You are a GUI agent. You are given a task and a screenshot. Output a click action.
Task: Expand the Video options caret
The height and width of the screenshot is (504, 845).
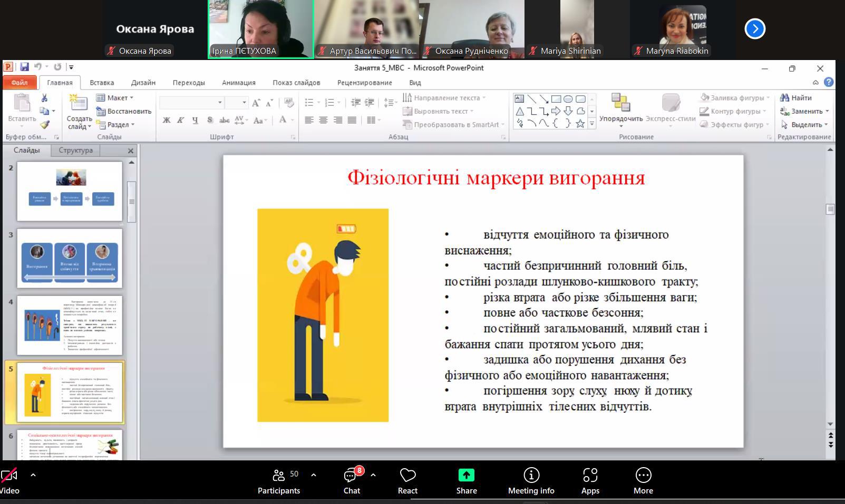(x=33, y=475)
